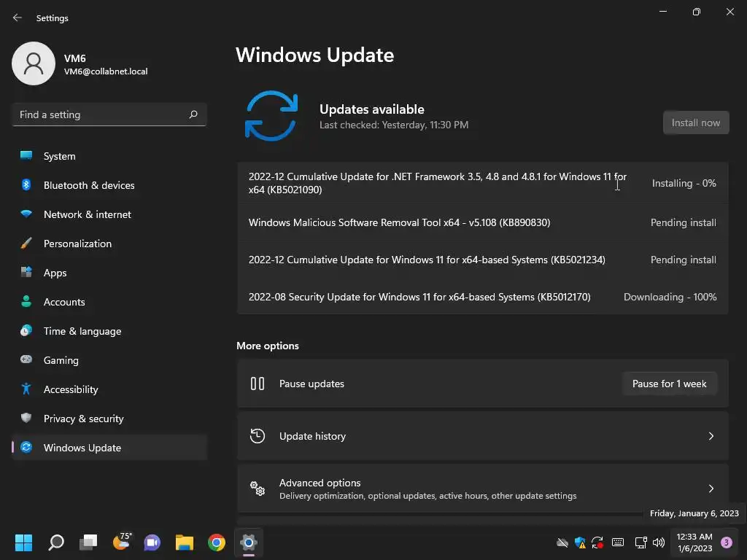
Task: Click the Pause for 1 week button
Action: click(669, 384)
